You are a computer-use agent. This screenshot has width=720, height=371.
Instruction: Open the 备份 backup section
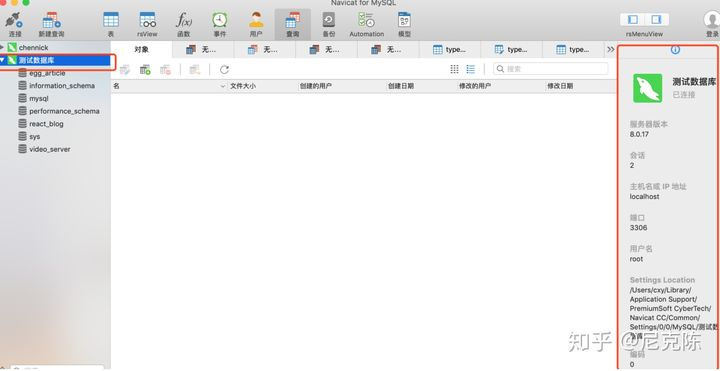[329, 25]
